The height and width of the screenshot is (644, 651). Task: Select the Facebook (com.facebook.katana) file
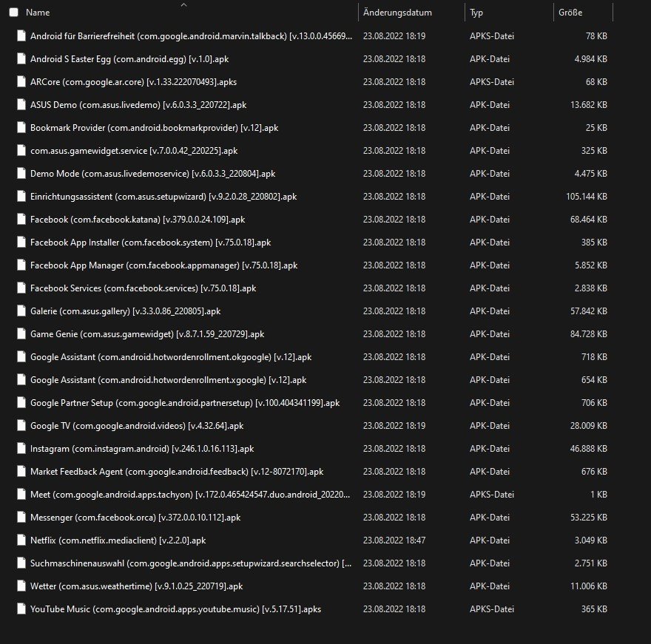coord(138,220)
